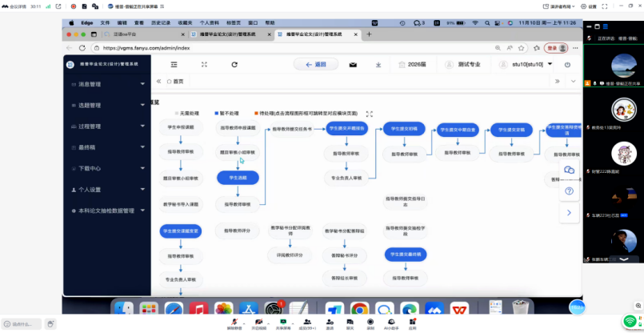Click Chrome icon in the Dock
The image size is (644, 333).
359,309
